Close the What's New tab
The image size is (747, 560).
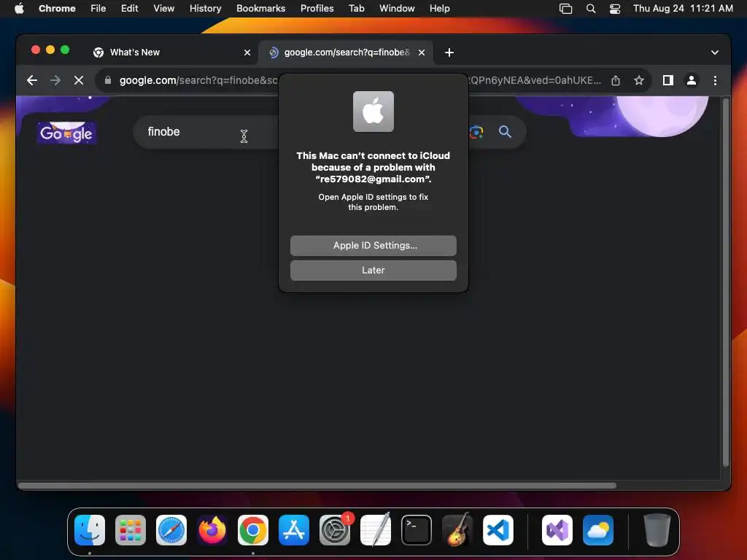pos(247,52)
